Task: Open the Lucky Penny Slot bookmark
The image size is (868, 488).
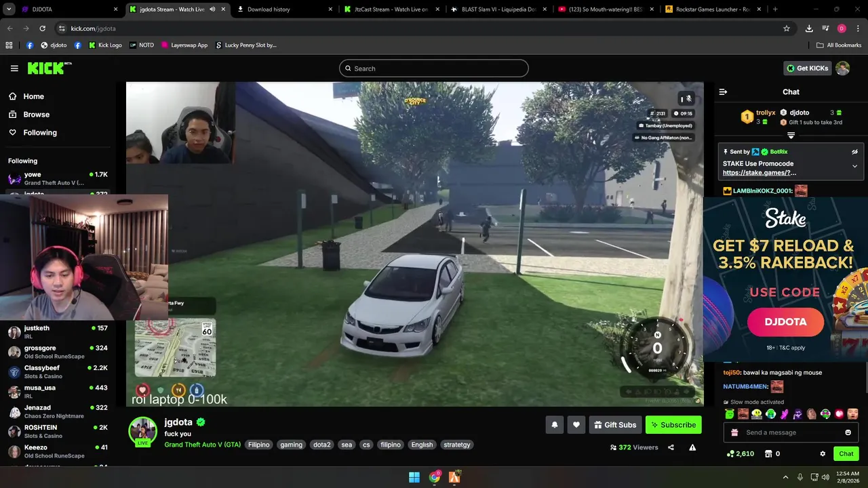Action: [x=246, y=45]
